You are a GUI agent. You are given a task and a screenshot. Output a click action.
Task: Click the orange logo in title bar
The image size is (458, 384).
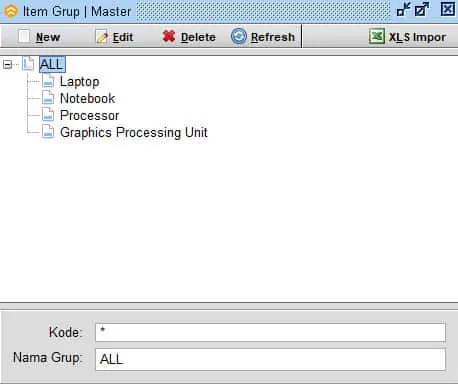(x=11, y=11)
